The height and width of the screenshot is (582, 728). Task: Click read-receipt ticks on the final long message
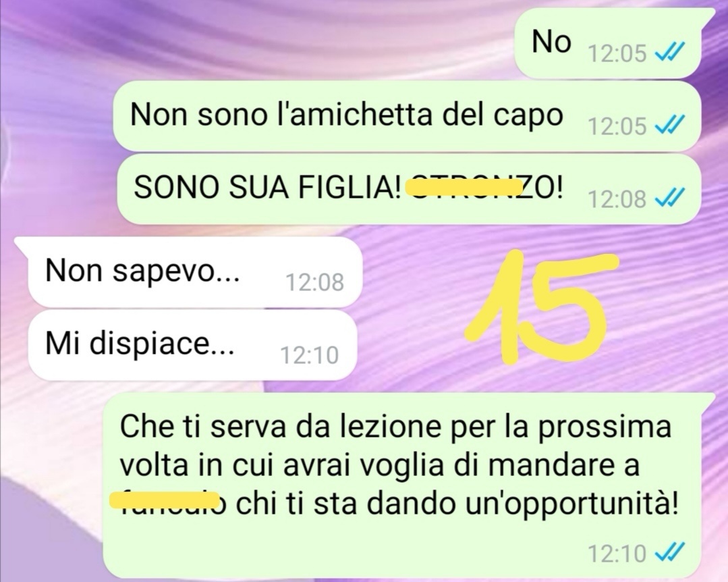click(669, 552)
